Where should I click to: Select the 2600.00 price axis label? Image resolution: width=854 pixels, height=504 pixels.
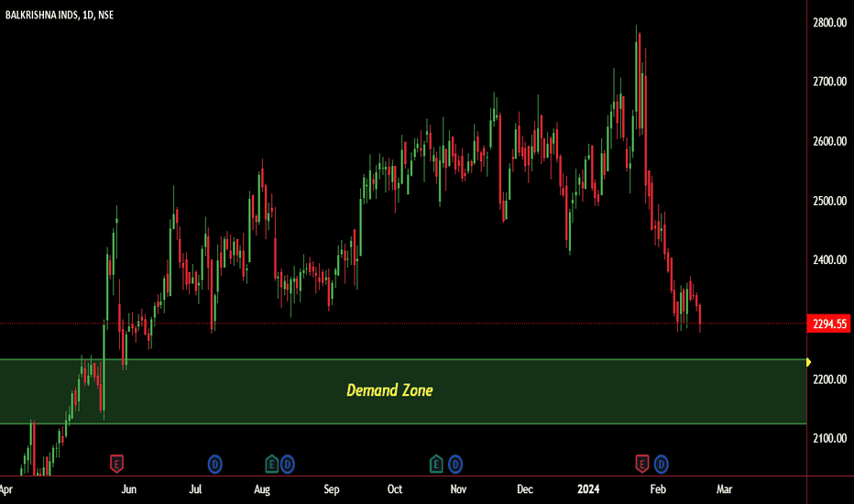tap(829, 141)
